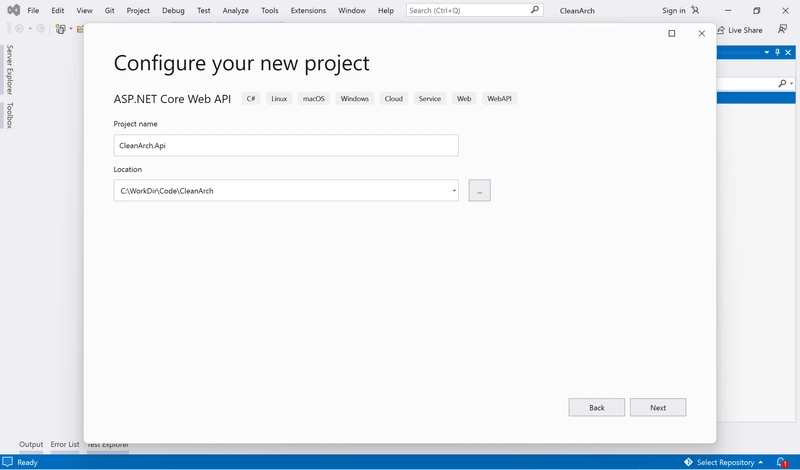The image size is (800, 470).
Task: Open the Tools menu
Action: tap(269, 10)
